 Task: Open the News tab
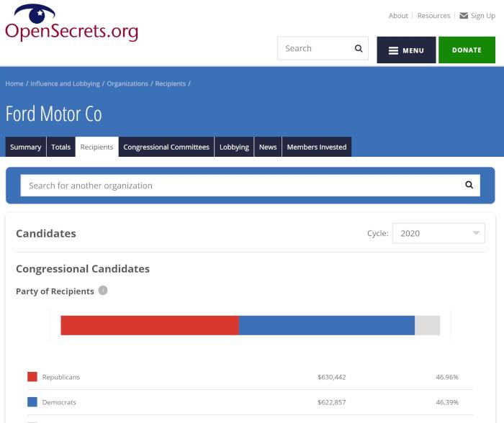(x=268, y=147)
